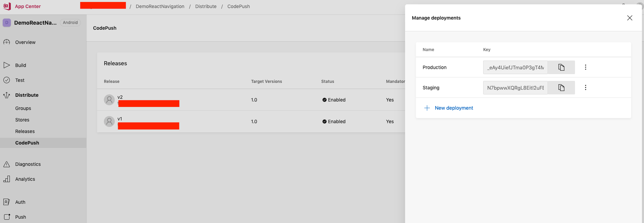Open more options for Staging deployment
Image resolution: width=644 pixels, height=223 pixels.
pyautogui.click(x=585, y=87)
